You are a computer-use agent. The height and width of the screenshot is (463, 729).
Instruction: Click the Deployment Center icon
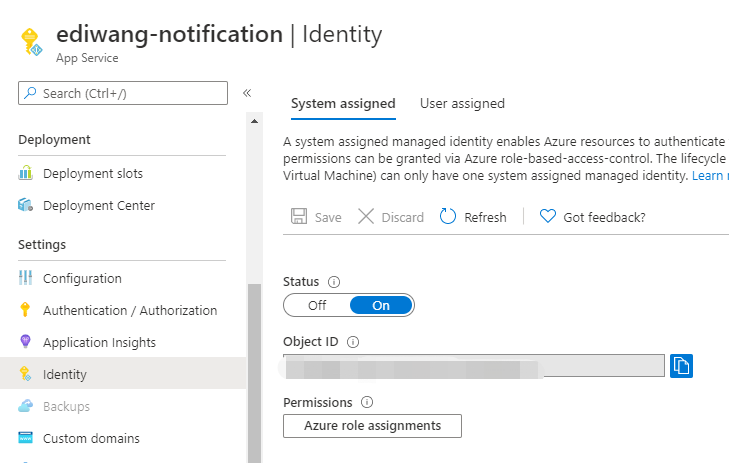pos(26,205)
